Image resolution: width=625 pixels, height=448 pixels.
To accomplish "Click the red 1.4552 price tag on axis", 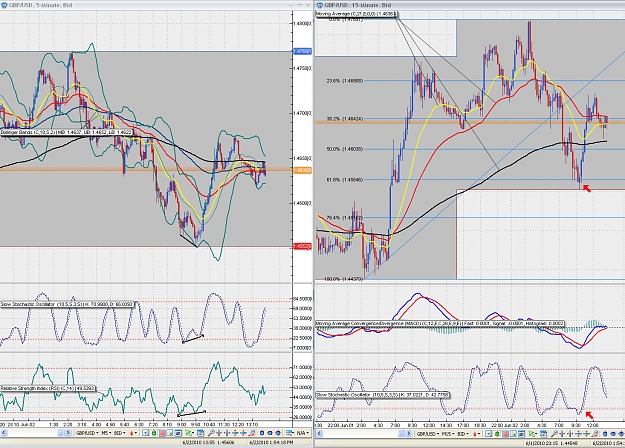I will pos(303,247).
